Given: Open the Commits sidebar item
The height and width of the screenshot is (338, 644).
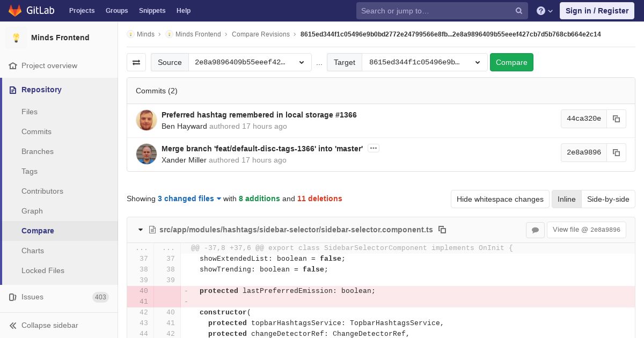Looking at the screenshot, I should [x=36, y=131].
